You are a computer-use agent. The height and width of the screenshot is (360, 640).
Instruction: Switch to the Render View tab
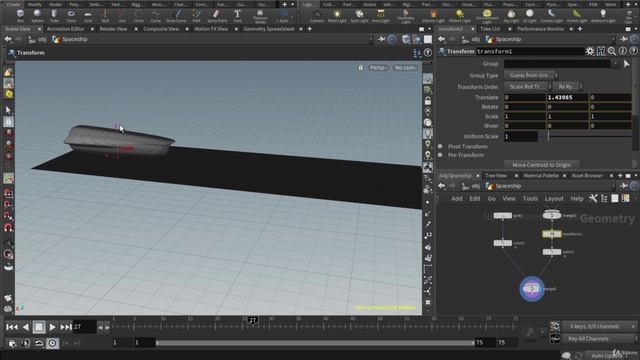click(113, 29)
